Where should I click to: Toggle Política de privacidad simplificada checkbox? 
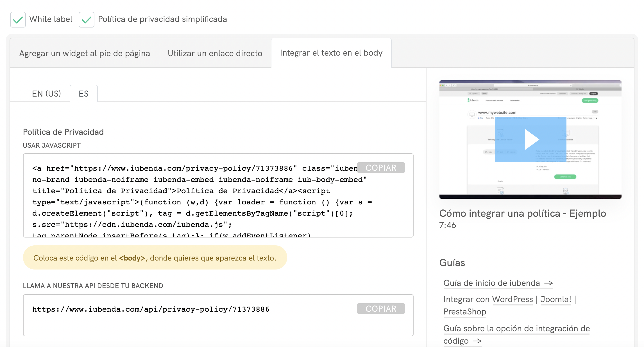(87, 20)
